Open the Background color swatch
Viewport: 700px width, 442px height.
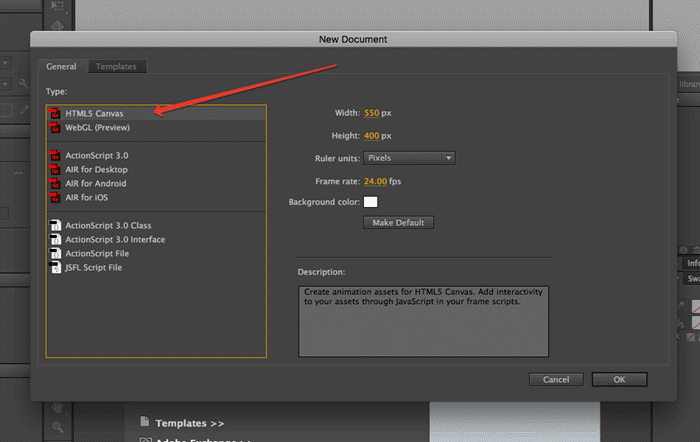pos(370,202)
